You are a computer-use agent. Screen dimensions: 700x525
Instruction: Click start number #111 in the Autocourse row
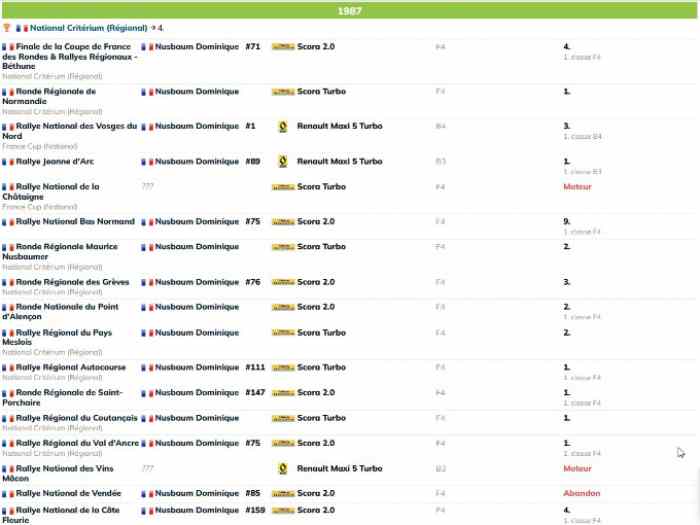255,367
